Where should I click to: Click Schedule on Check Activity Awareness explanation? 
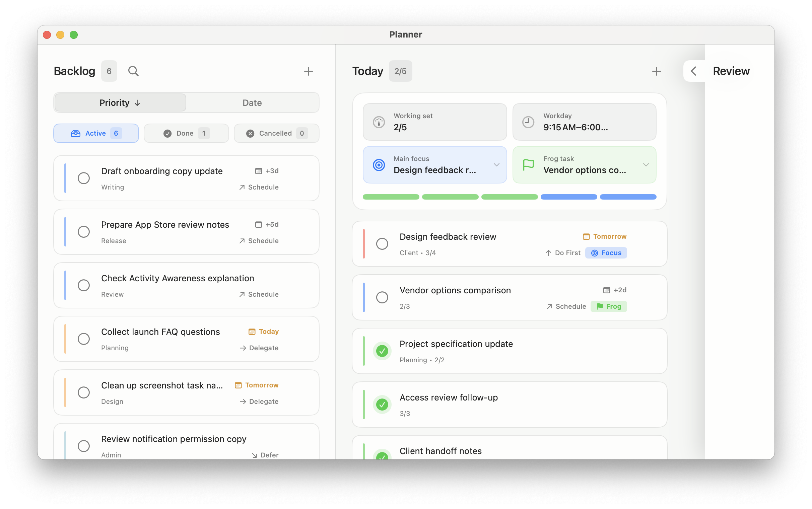point(259,294)
